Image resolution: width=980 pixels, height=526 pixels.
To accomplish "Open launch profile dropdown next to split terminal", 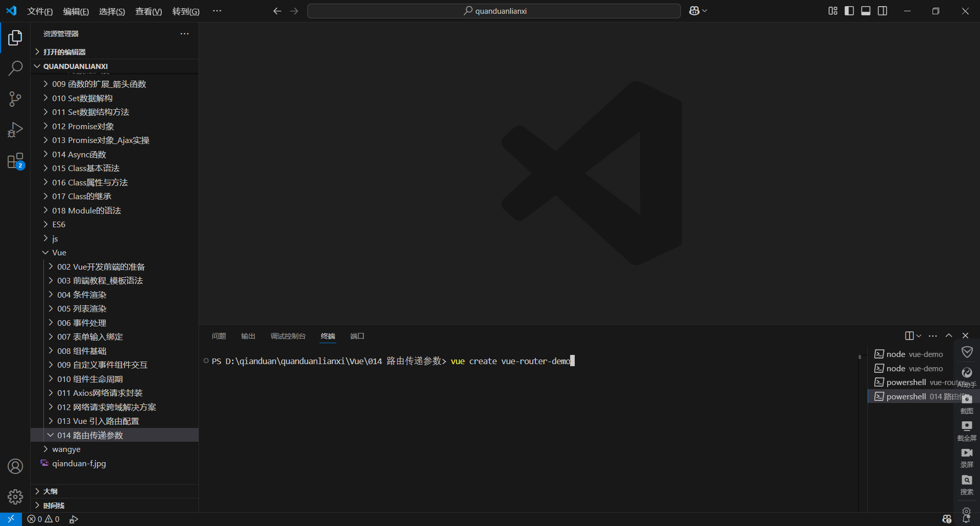I will click(x=919, y=336).
